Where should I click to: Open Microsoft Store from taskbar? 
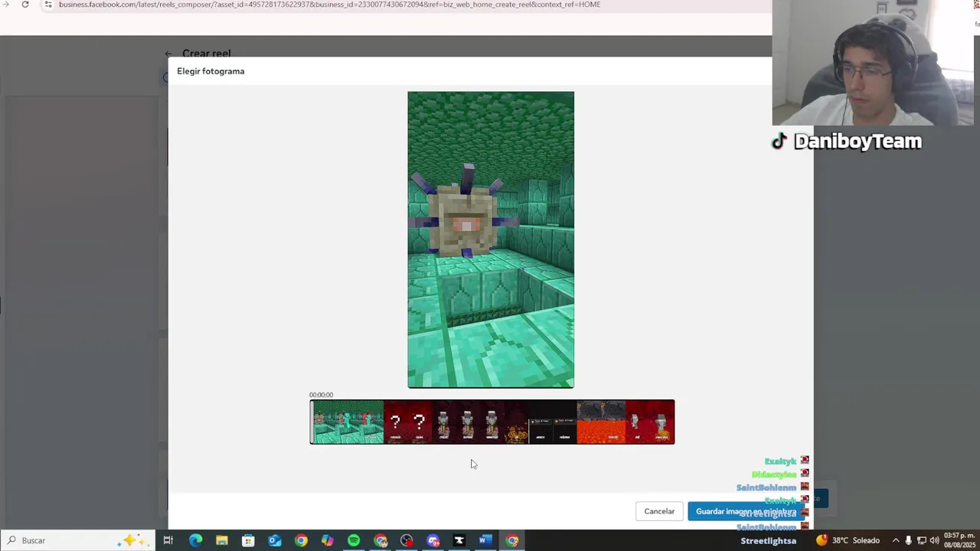(248, 540)
